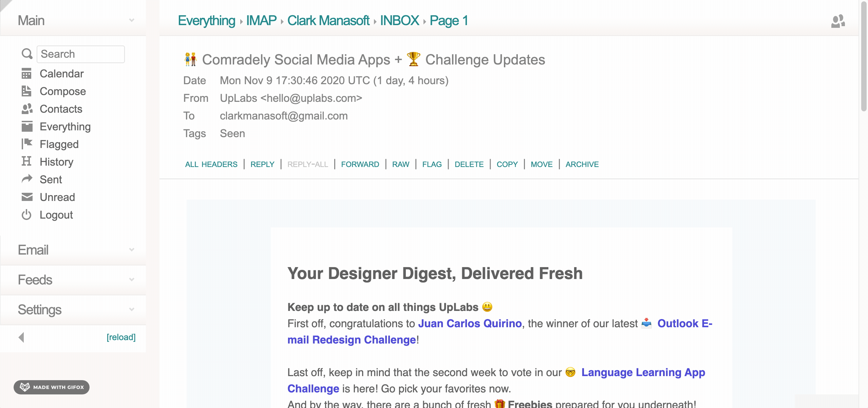Click the Logout power icon
Image resolution: width=868 pixels, height=408 pixels.
pyautogui.click(x=26, y=215)
